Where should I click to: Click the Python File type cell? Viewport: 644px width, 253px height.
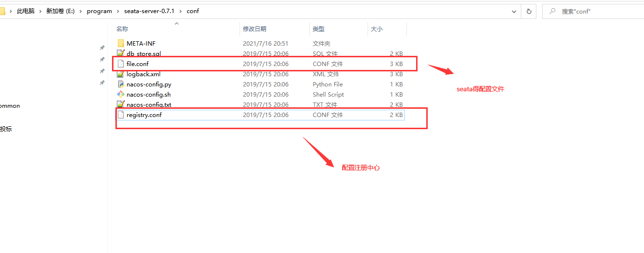click(x=327, y=84)
